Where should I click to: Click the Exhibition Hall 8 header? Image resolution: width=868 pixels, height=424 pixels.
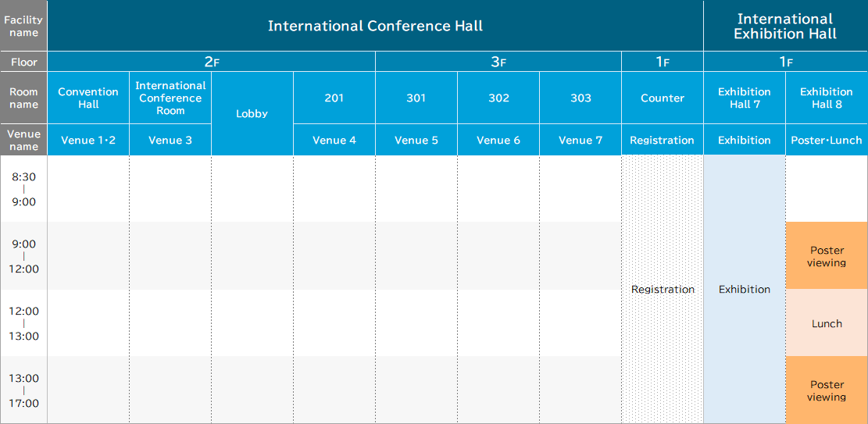tap(827, 98)
